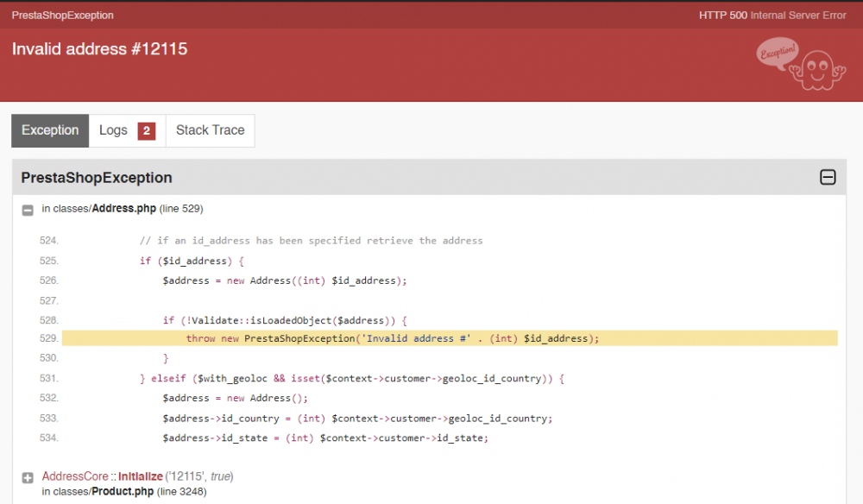Viewport: 863px width, 504px height.
Task: Click line number 525
Action: click(49, 261)
